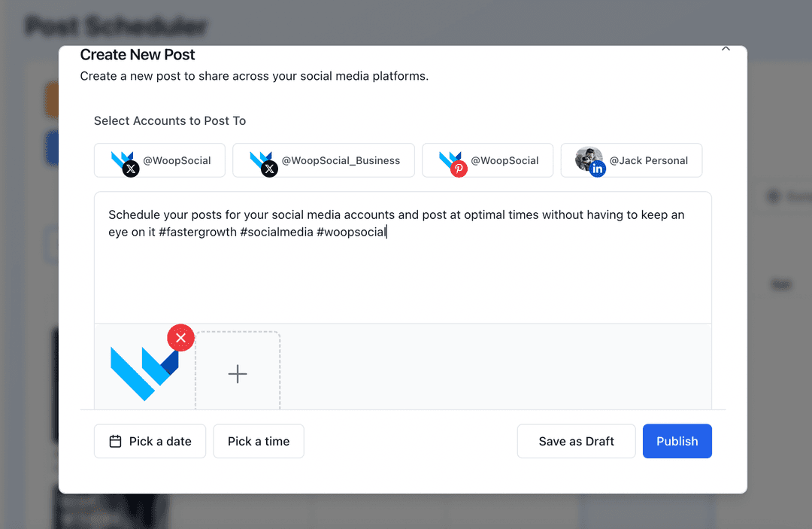Screen dimensions: 812x529
Task: Click the Save as Draft button
Action: click(x=576, y=442)
